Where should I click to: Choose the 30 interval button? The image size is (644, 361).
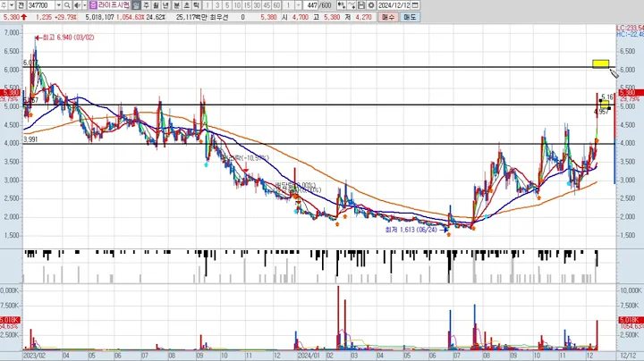click(257, 5)
